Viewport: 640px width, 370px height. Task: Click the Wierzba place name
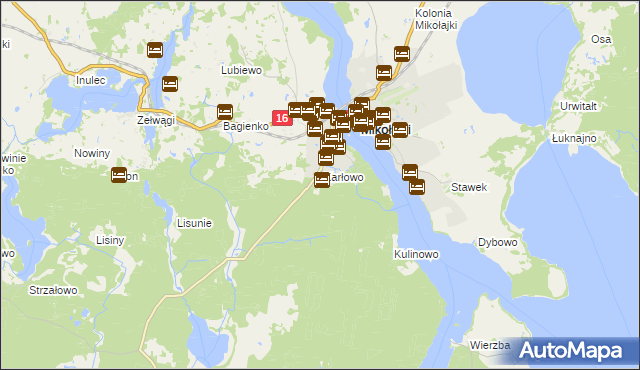(x=490, y=346)
